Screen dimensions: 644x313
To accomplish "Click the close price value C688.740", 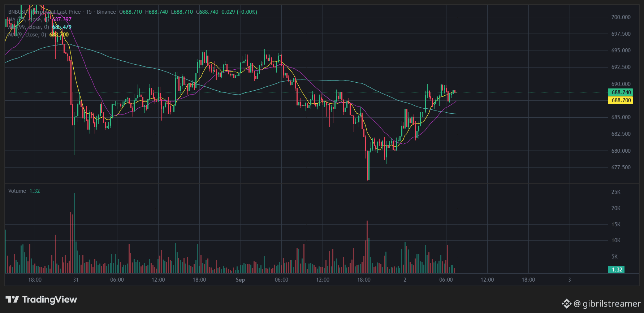I will point(207,12).
